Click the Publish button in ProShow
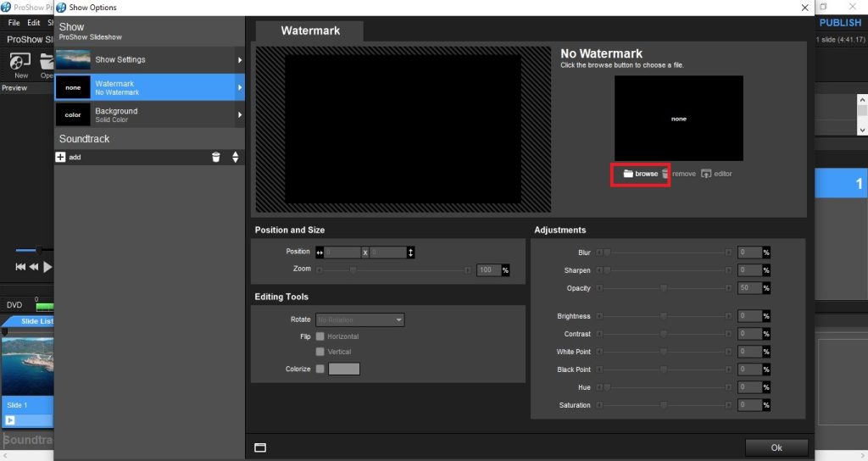The width and height of the screenshot is (868, 461). pos(840,23)
